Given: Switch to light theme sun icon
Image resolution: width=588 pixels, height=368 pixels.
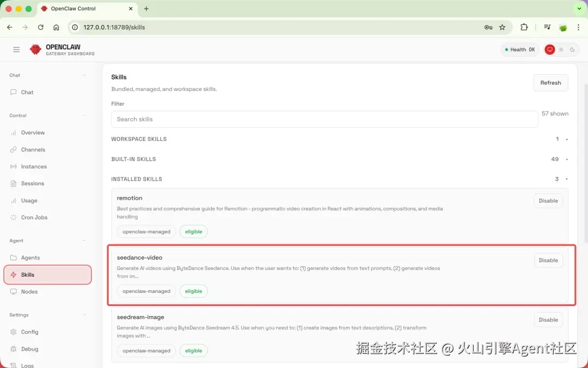Looking at the screenshot, I should click(x=561, y=50).
